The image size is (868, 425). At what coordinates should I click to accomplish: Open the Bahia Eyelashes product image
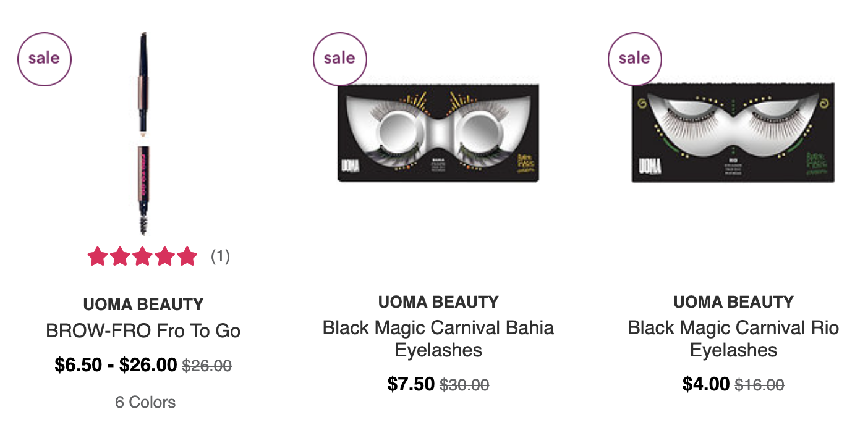tap(438, 133)
